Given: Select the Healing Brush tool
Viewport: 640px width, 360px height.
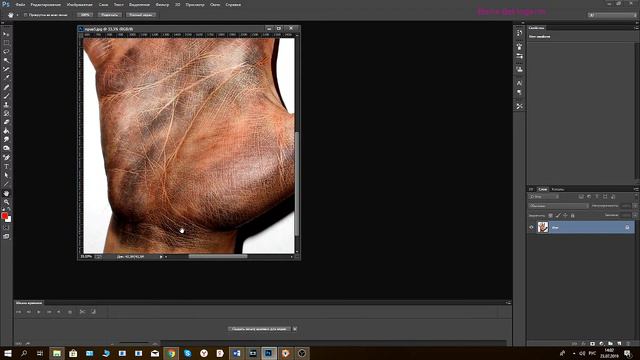Looking at the screenshot, I should pos(6,87).
